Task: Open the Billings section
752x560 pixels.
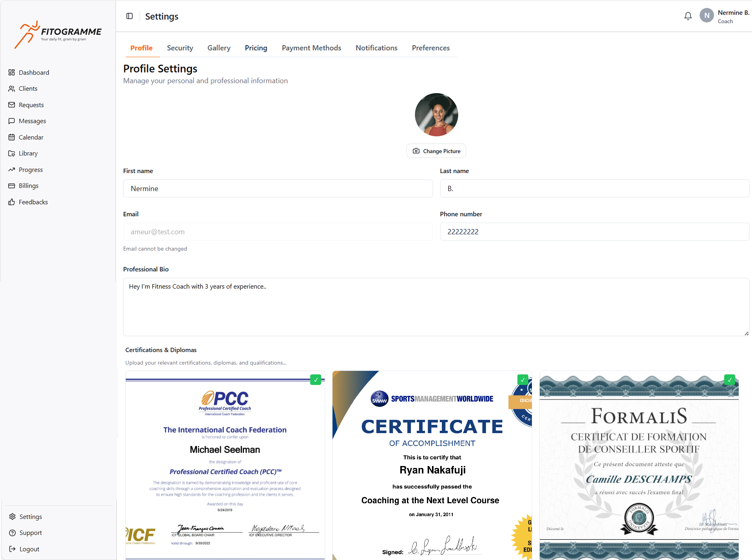Action: click(29, 185)
